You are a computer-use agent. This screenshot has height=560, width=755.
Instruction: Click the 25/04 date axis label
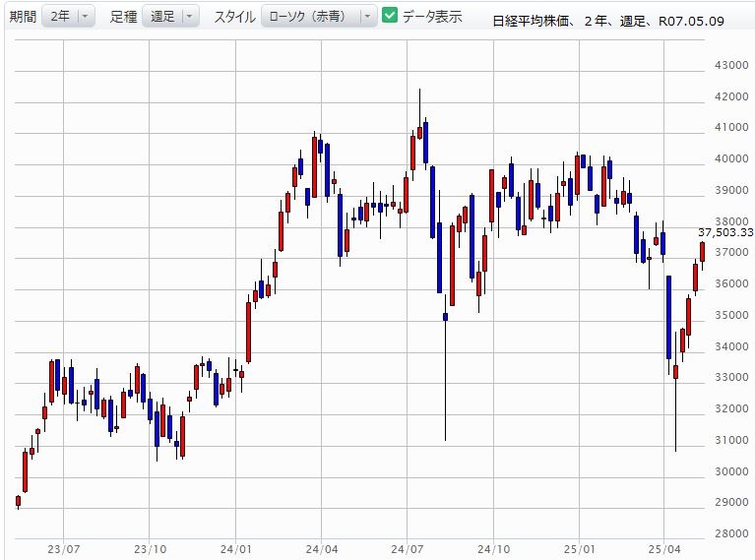coord(664,549)
